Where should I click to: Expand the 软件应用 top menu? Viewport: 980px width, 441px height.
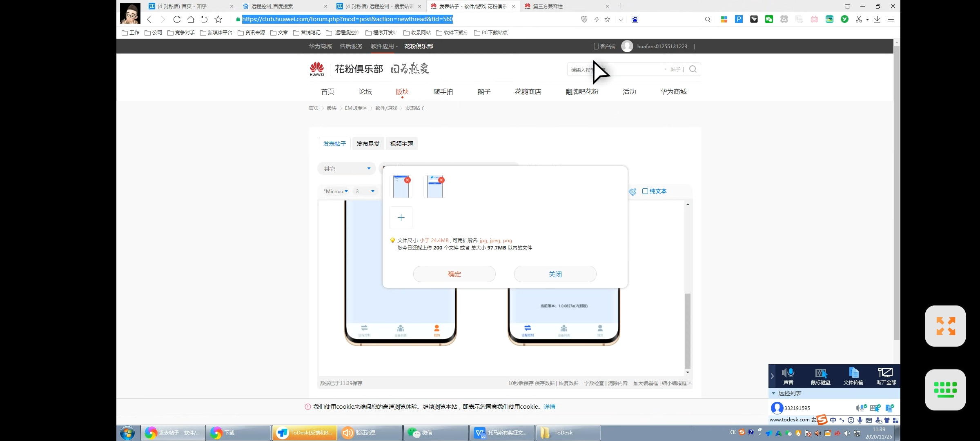click(384, 46)
